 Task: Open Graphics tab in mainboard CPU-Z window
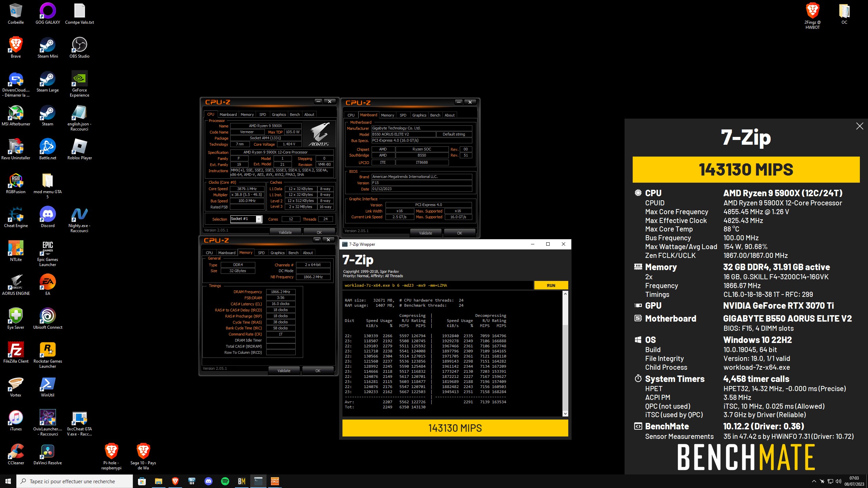[419, 115]
